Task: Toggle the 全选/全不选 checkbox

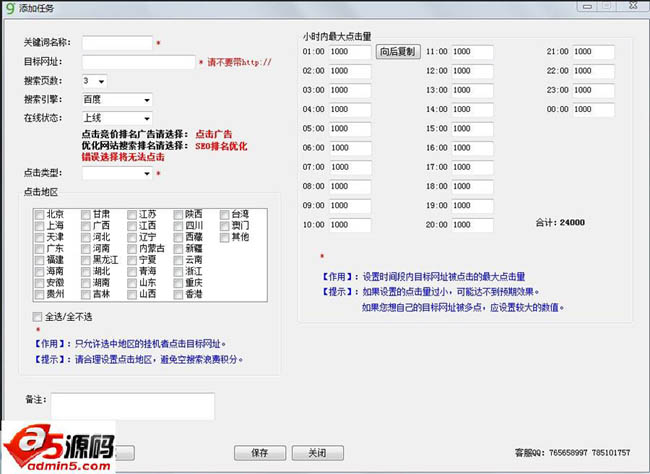Action: [x=37, y=317]
